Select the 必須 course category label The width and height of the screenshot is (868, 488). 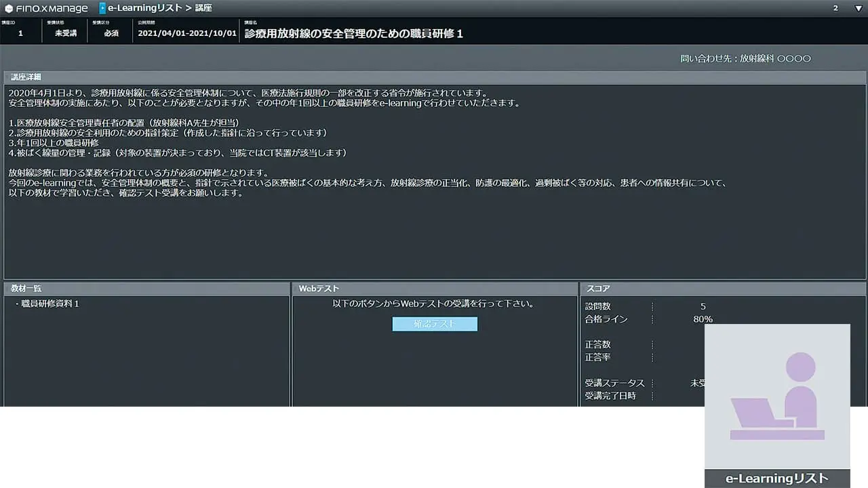(111, 32)
